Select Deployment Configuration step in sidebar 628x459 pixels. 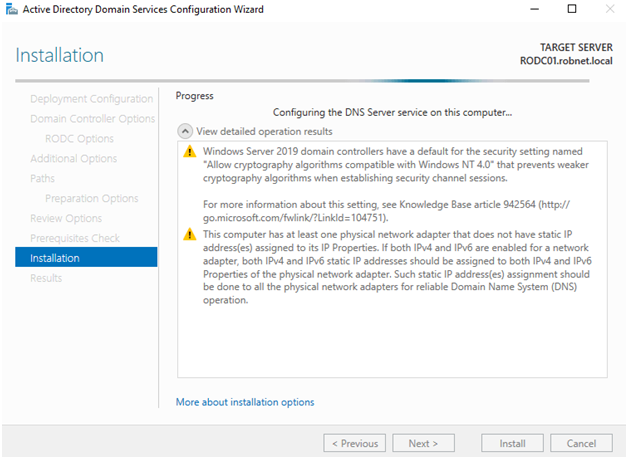tap(91, 99)
